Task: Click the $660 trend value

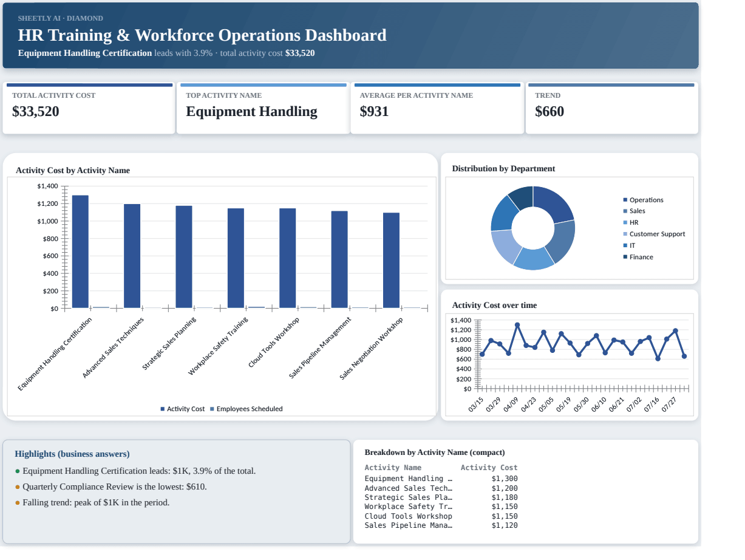Action: [549, 112]
